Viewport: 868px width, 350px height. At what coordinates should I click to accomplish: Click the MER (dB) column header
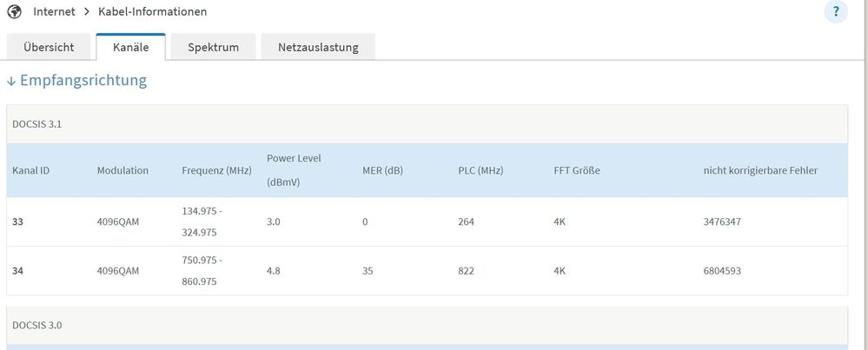[382, 170]
